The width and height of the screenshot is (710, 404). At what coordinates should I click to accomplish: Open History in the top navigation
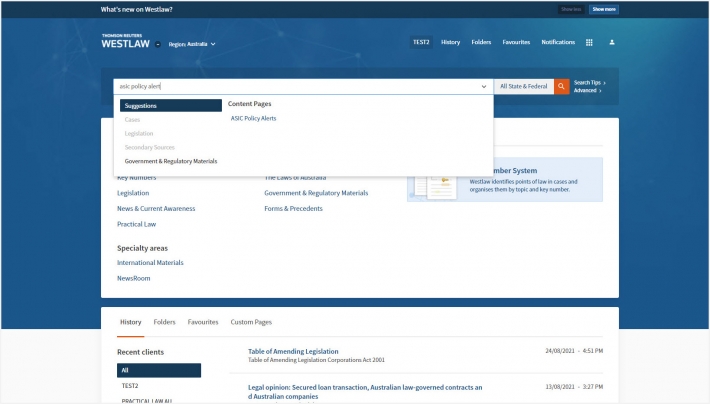click(451, 42)
